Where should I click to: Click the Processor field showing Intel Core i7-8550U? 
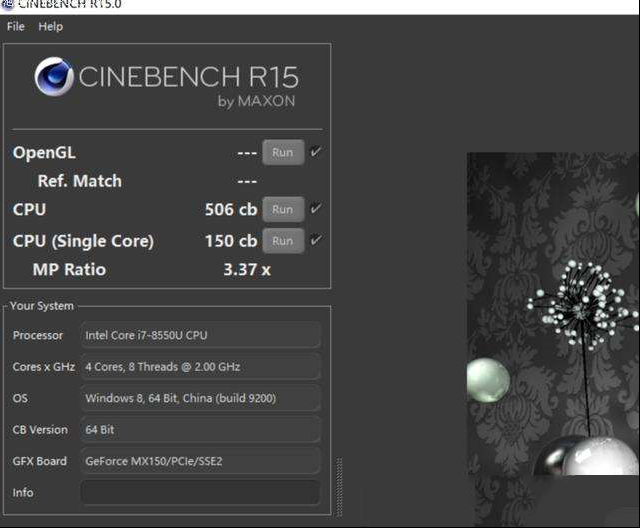point(200,335)
